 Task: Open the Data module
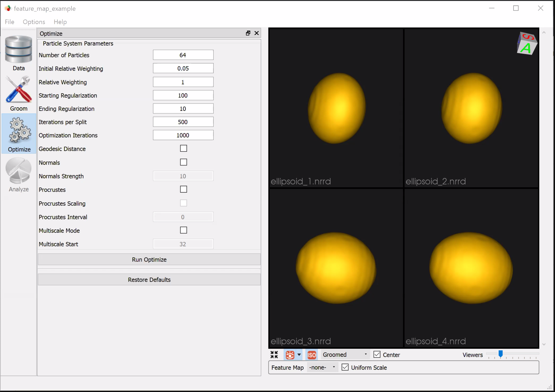[x=18, y=52]
